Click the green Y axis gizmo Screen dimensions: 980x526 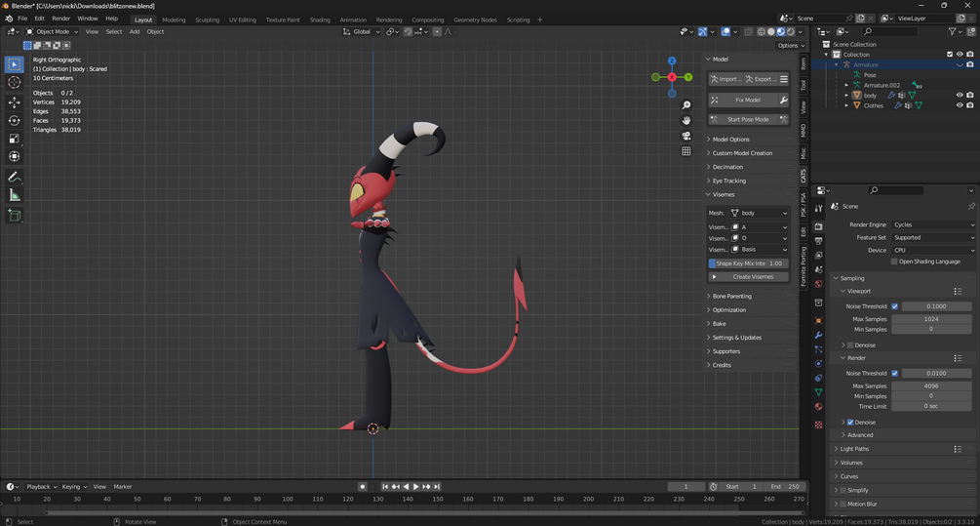click(x=688, y=77)
